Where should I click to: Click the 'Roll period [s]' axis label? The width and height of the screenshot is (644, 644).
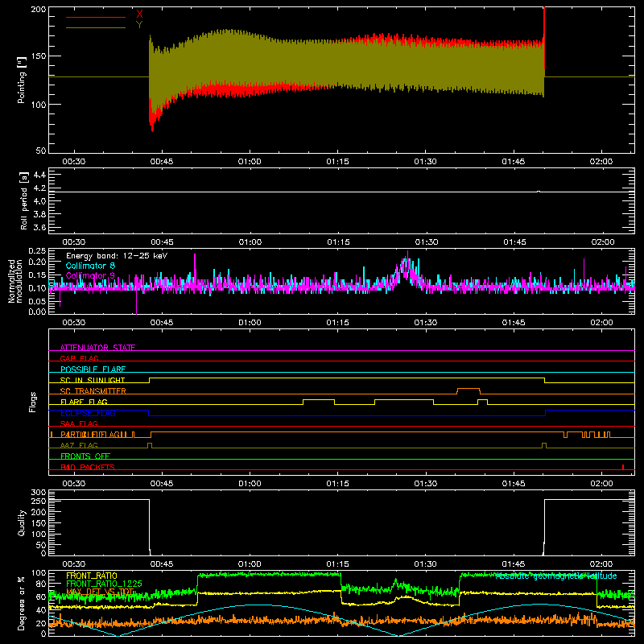point(24,200)
